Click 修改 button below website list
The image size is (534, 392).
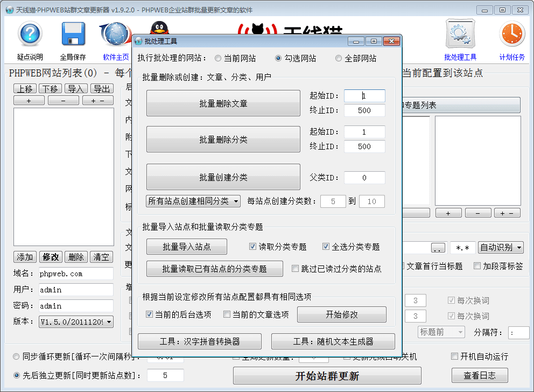[x=51, y=257]
